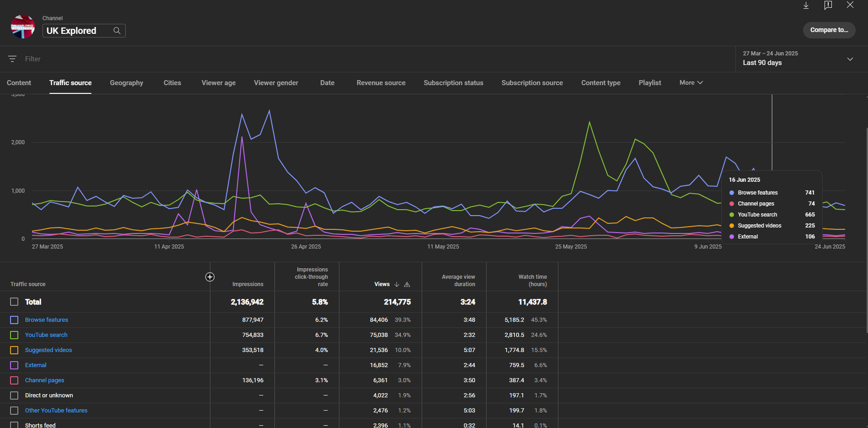Sort by Watch time (hours) header
868x428 pixels.
[x=533, y=281]
